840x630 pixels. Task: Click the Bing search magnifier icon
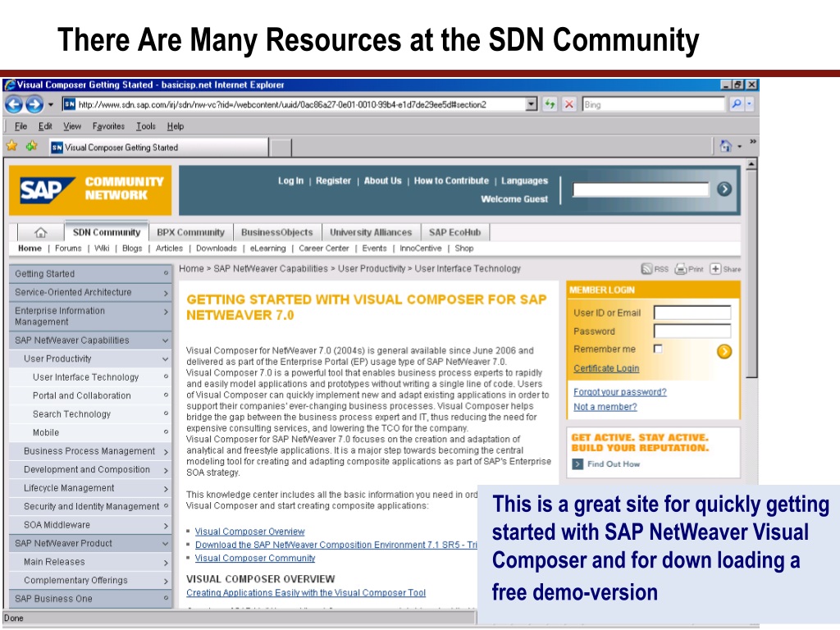(736, 104)
